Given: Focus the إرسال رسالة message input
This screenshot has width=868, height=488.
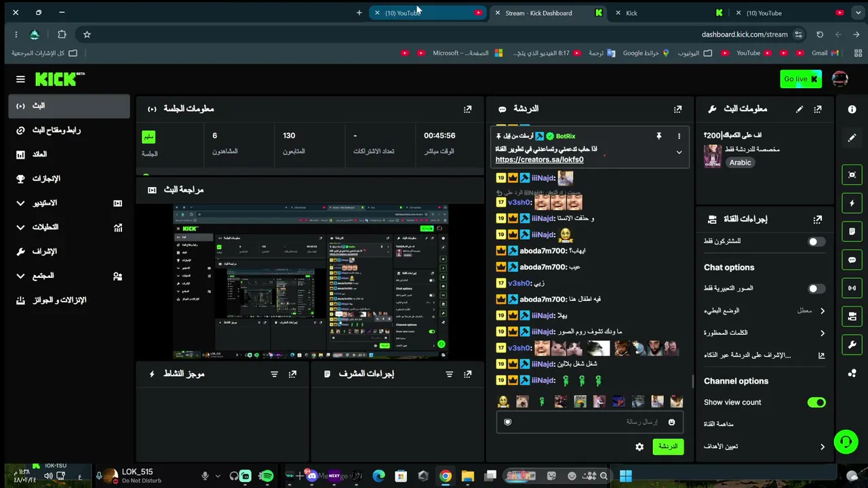Looking at the screenshot, I should pos(589,422).
